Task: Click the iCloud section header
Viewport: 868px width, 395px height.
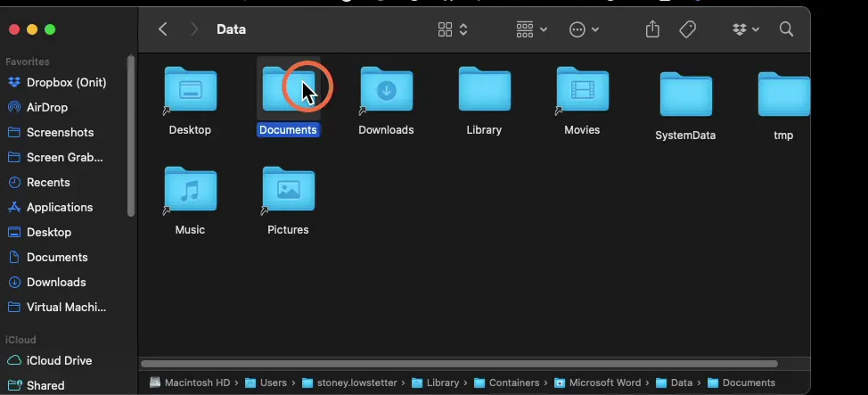Action: point(20,340)
